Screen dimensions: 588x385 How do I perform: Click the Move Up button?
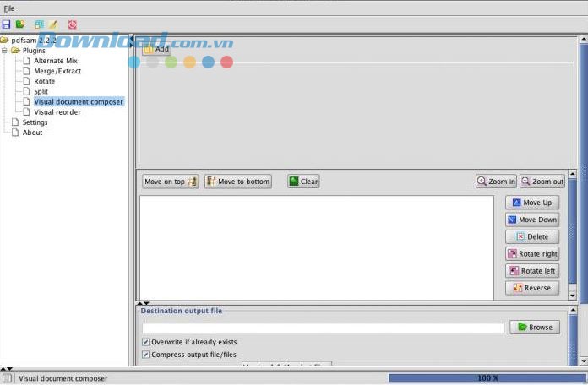tap(532, 203)
